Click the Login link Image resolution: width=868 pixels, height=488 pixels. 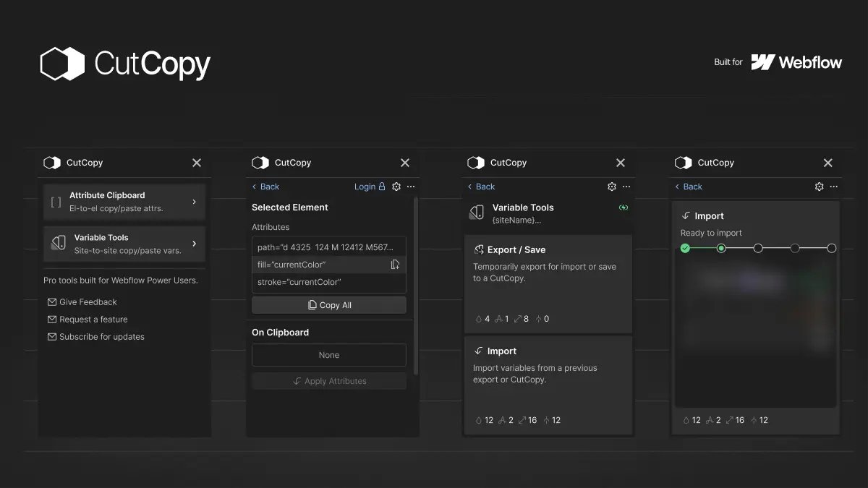[365, 187]
